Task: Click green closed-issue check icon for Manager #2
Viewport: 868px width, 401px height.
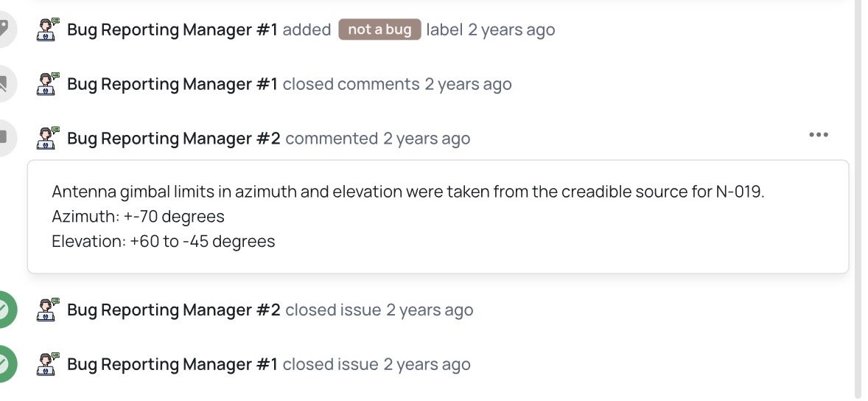Action: [4, 310]
